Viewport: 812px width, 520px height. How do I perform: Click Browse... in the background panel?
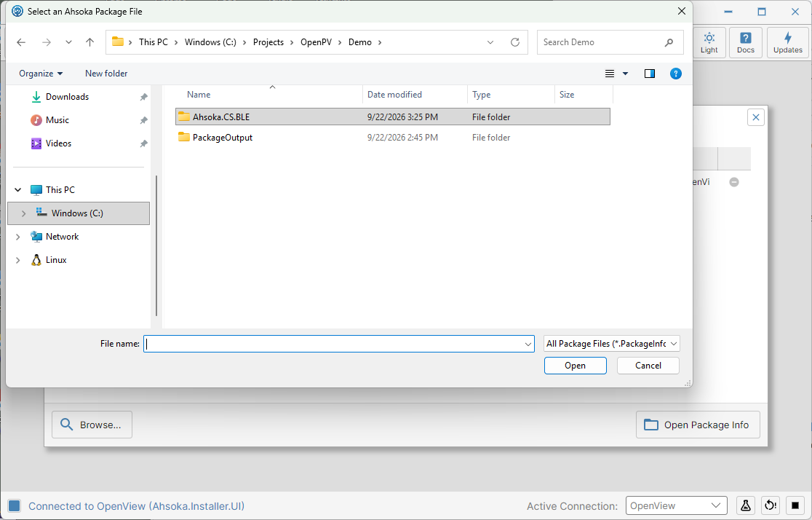(92, 425)
